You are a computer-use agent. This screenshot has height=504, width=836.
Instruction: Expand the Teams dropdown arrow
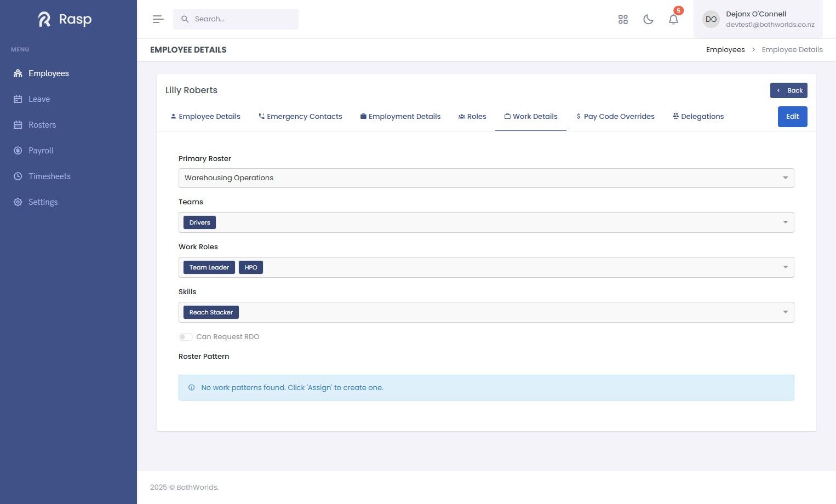point(785,222)
